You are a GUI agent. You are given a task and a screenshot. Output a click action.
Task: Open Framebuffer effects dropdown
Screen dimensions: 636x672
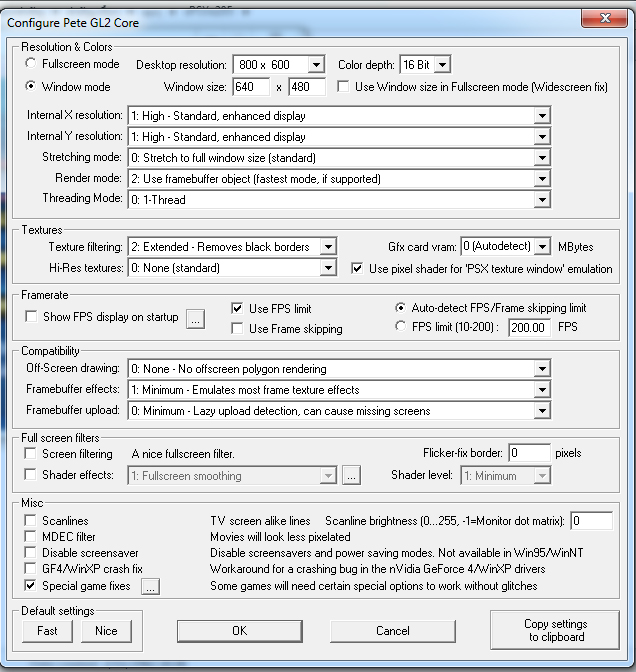(x=339, y=390)
